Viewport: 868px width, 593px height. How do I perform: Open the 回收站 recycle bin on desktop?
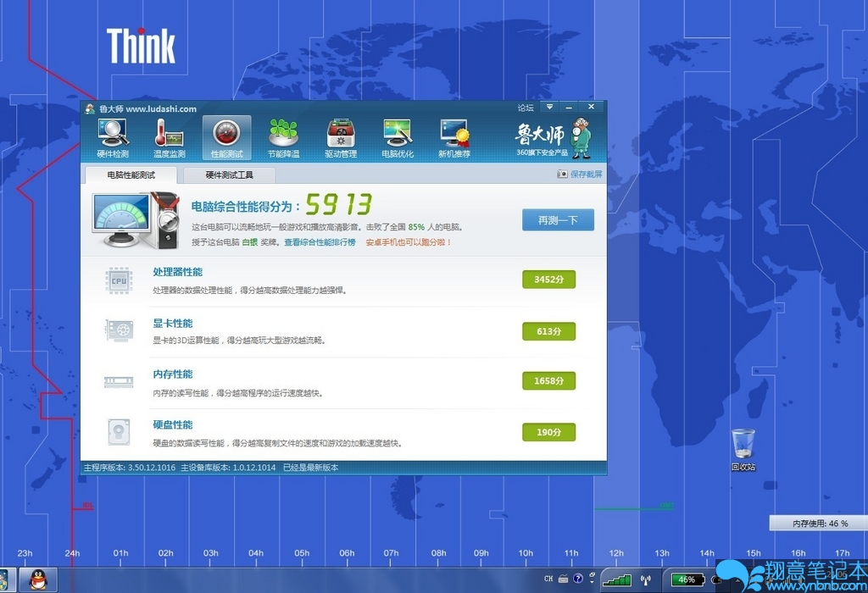tap(743, 450)
